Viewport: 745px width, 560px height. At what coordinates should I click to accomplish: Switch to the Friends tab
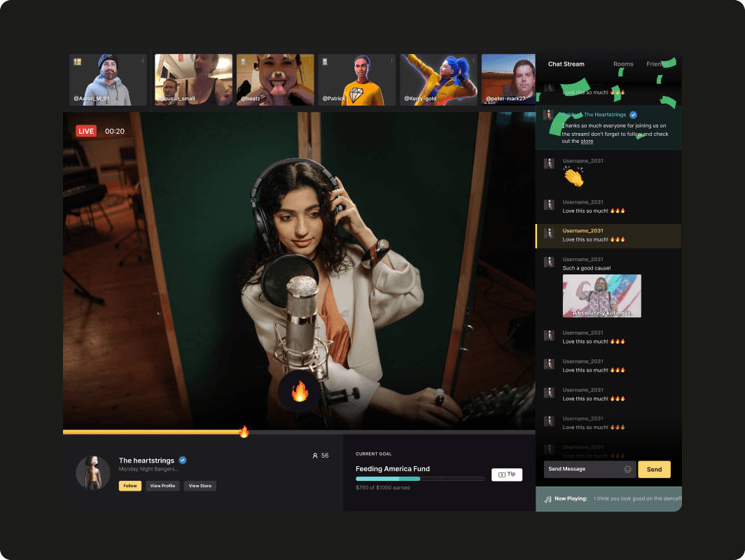tap(657, 64)
